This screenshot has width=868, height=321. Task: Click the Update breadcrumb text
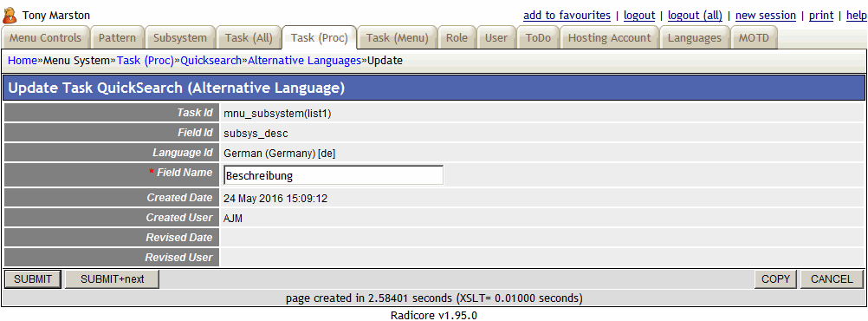385,61
